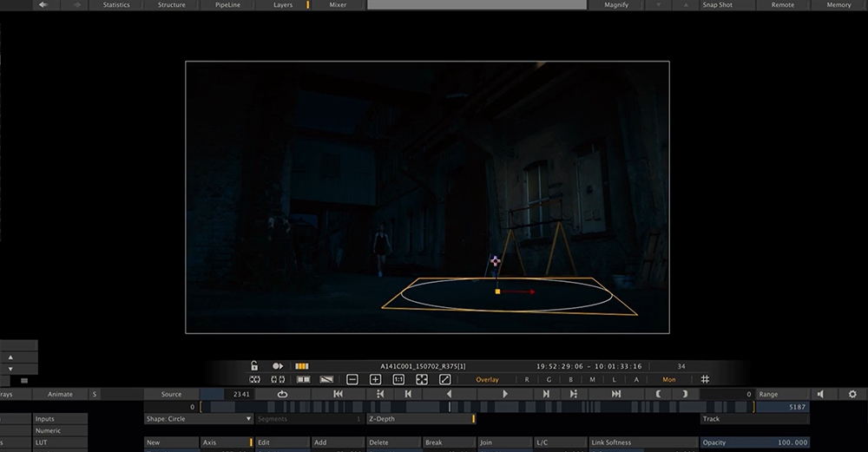Play forward

point(505,394)
